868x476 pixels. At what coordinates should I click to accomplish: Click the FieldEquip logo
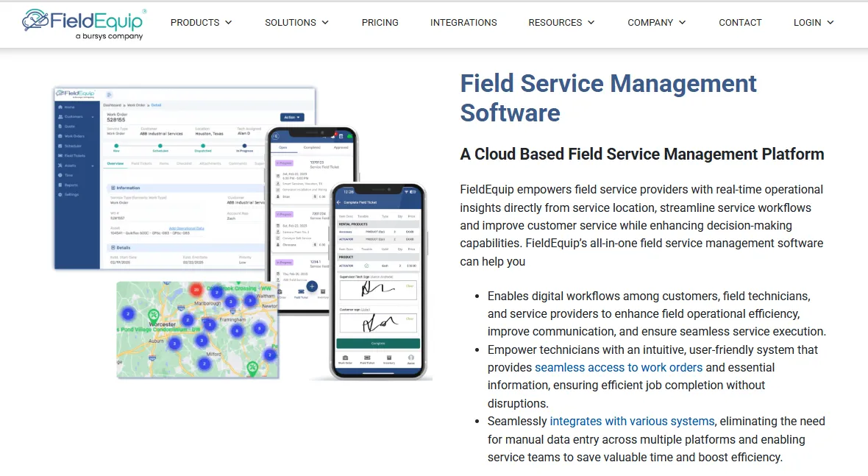pos(84,24)
